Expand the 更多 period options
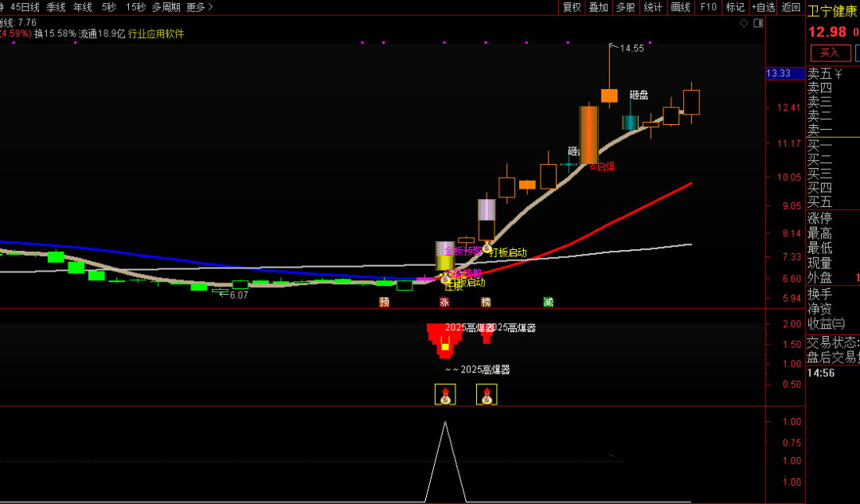The image size is (860, 504). point(200,7)
